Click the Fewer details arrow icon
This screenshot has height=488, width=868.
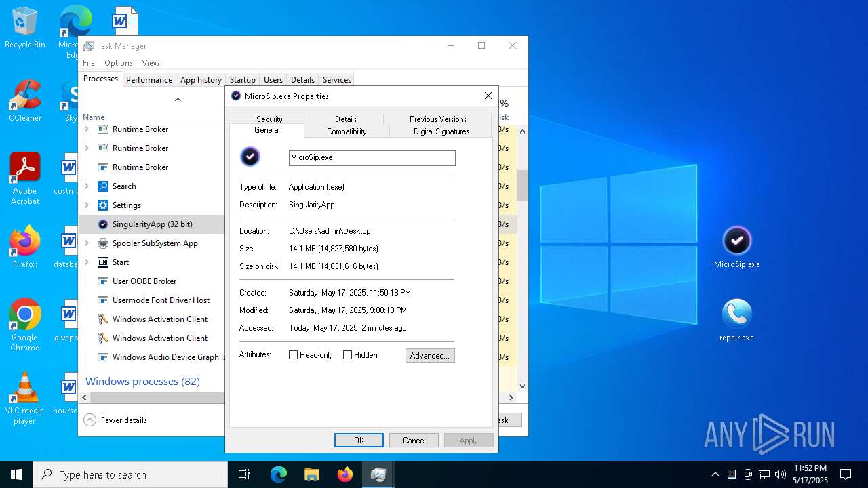click(90, 420)
